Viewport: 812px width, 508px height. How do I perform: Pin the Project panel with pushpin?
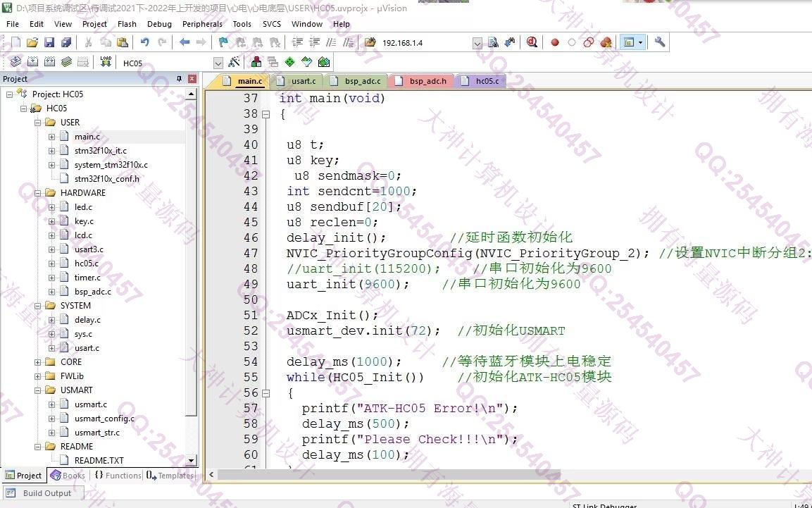pos(179,79)
